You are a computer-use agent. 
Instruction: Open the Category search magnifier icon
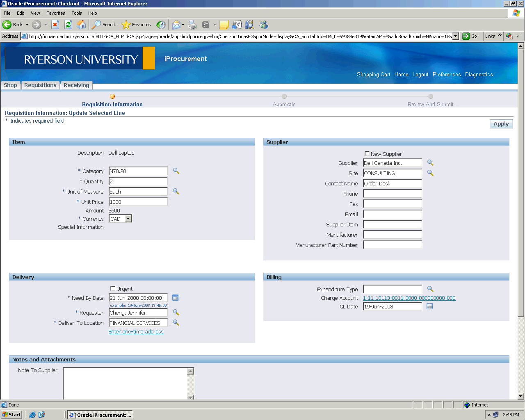[x=176, y=171]
